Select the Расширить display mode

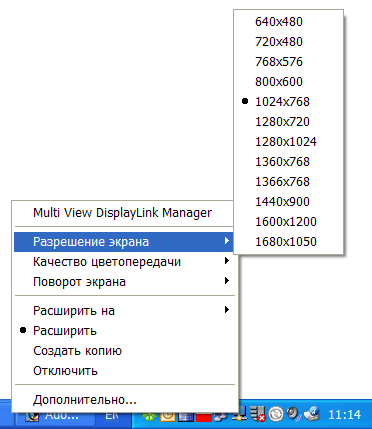coord(125,331)
